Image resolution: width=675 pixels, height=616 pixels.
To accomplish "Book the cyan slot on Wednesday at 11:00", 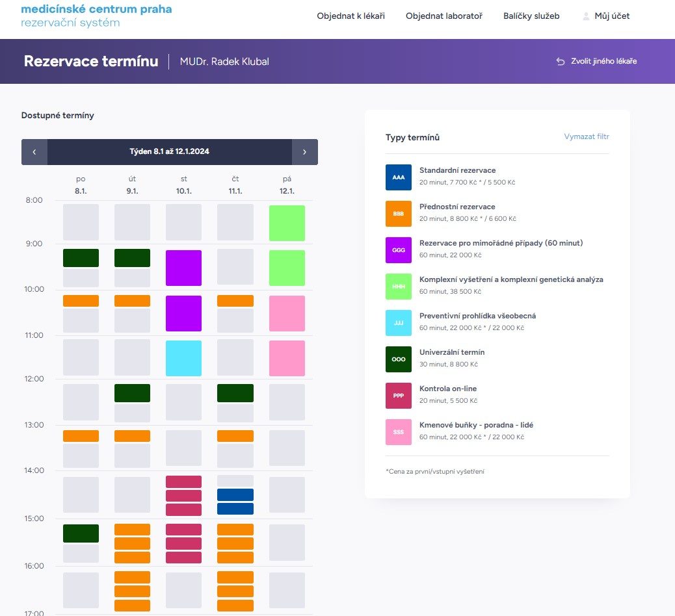I will point(183,358).
